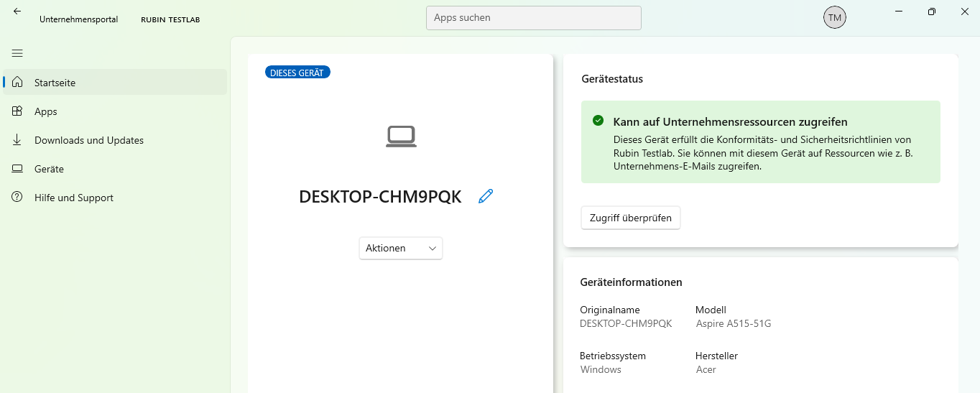Click the back arrow in title bar
980x393 pixels.
coord(17,11)
